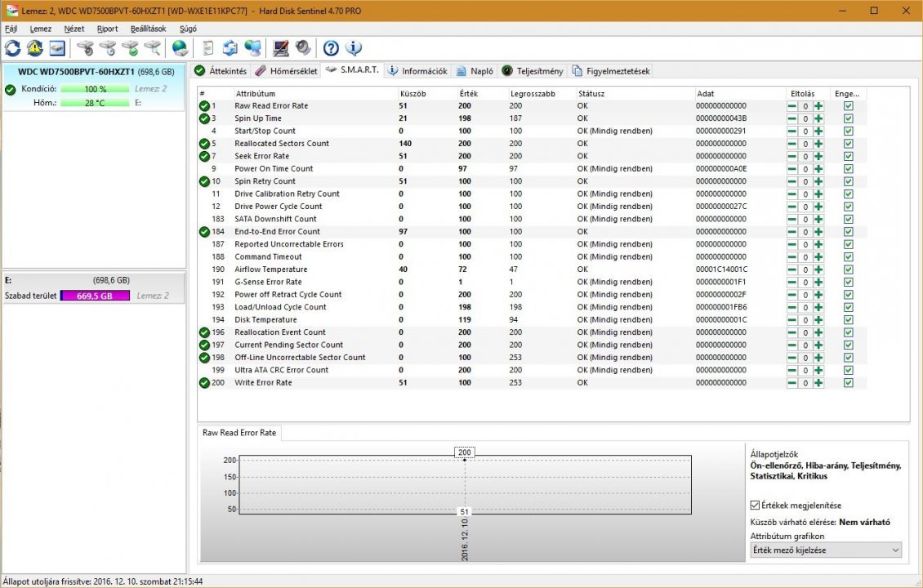Decrease offset with minus for Reported Uncorrectable Errors
Image resolution: width=923 pixels, height=588 pixels.
(792, 244)
